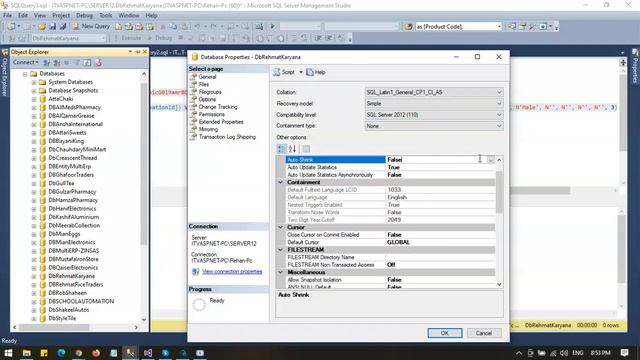640x360 pixels.
Task: Click the Save All icon in toolbar
Action: pos(63,27)
